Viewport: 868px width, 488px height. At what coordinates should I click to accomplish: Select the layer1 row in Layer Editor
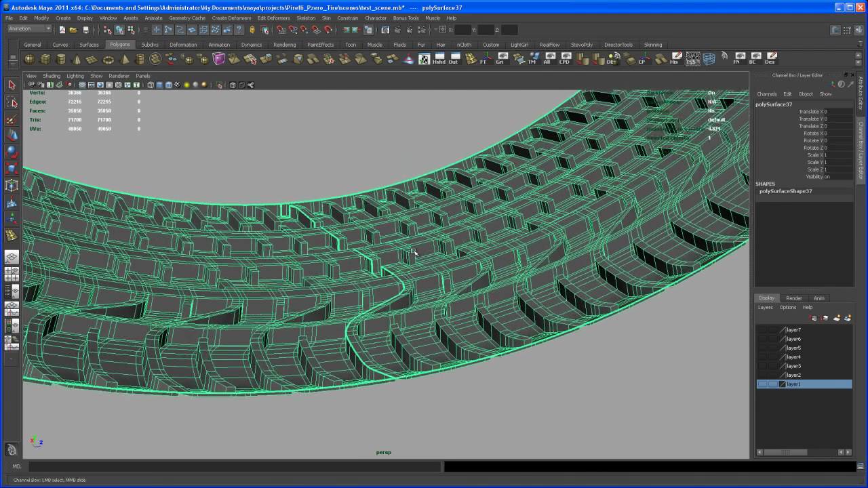click(804, 384)
